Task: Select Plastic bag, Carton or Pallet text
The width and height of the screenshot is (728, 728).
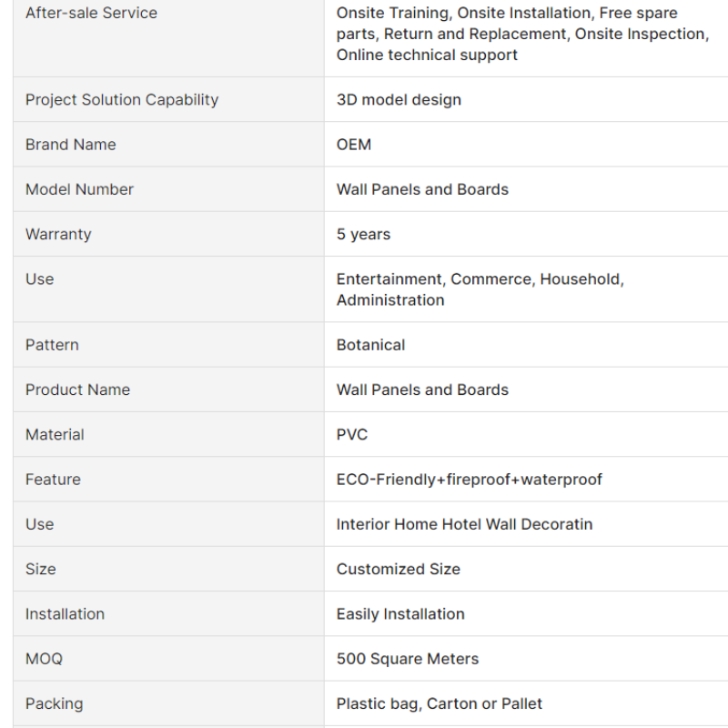Action: pyautogui.click(x=440, y=703)
